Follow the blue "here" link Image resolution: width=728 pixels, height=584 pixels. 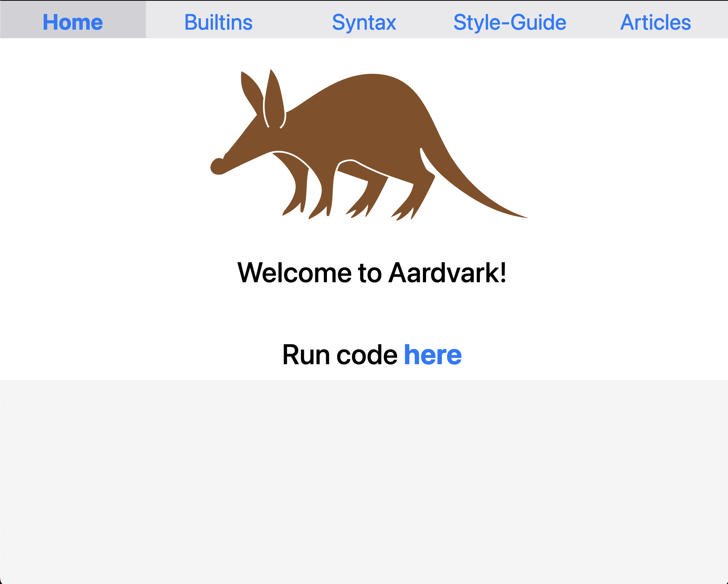pos(432,355)
